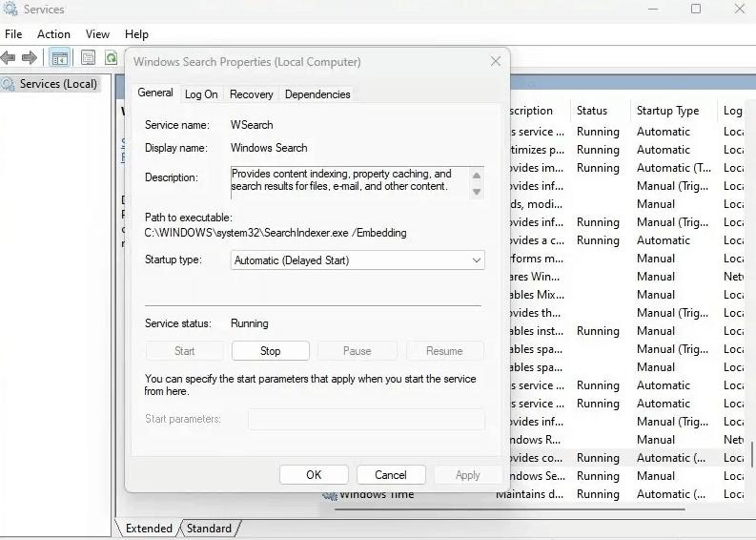Click the Properties toolbar icon
This screenshot has width=756, height=540.
88,58
